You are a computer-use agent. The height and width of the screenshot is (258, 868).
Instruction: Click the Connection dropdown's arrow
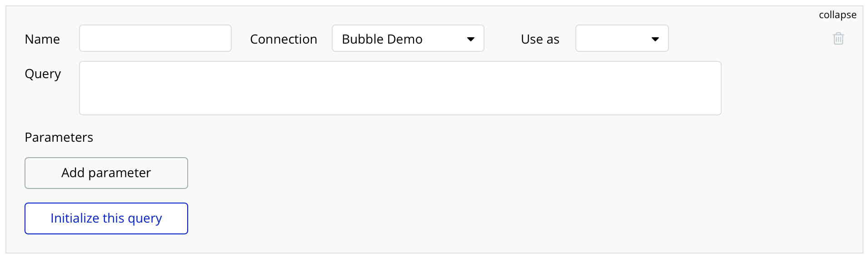471,39
